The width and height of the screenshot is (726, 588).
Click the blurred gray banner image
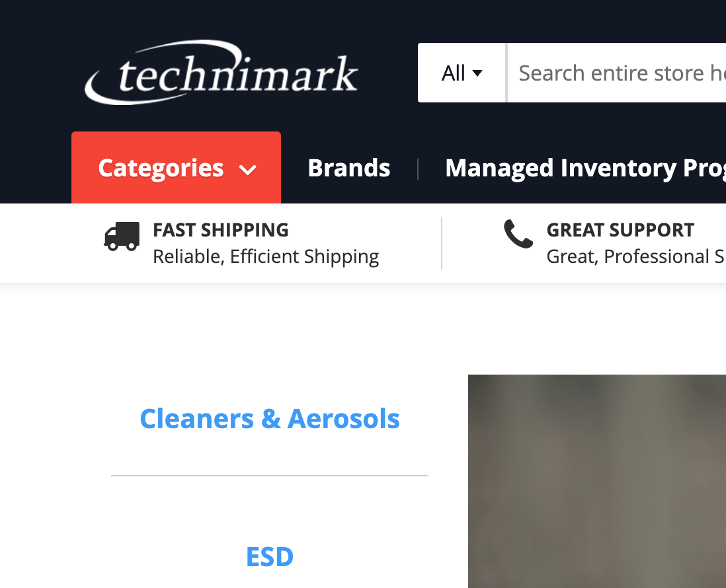pyautogui.click(x=597, y=481)
